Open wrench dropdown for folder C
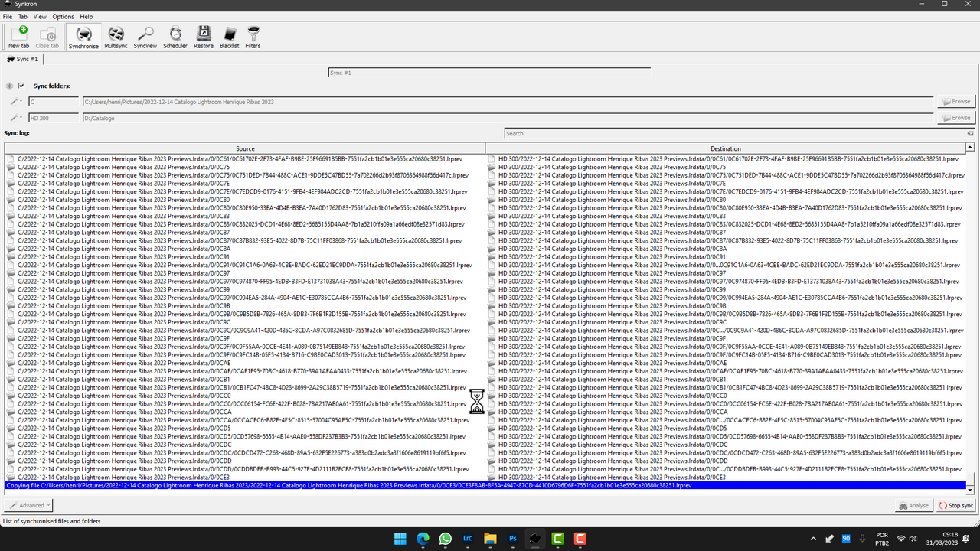Screen dimensions: 980x551 pyautogui.click(x=16, y=101)
